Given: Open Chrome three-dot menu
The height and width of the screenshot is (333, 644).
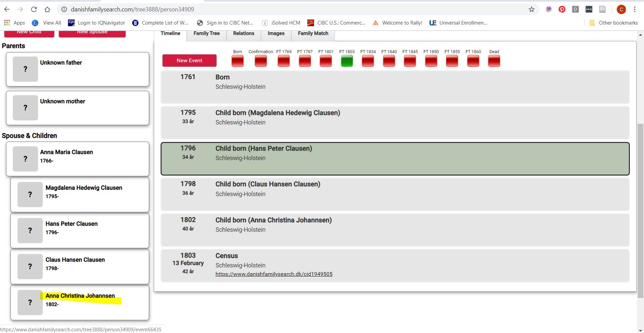Looking at the screenshot, I should coord(635,9).
